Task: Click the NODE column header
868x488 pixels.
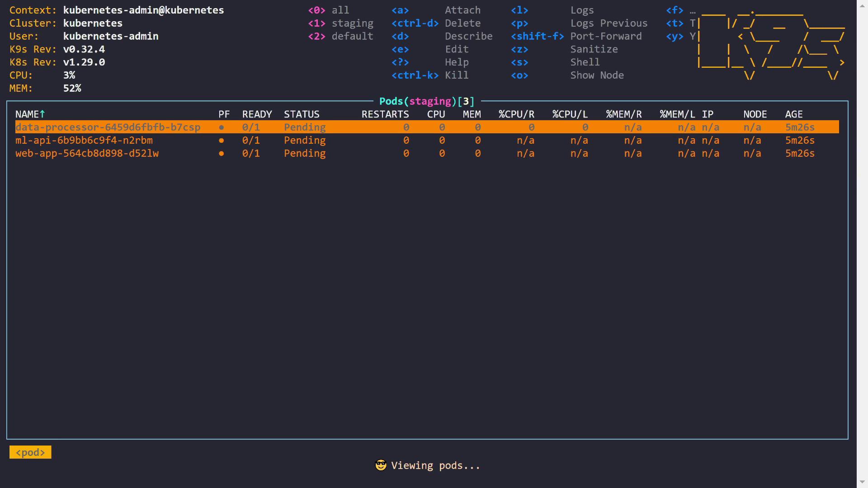Action: pos(755,114)
